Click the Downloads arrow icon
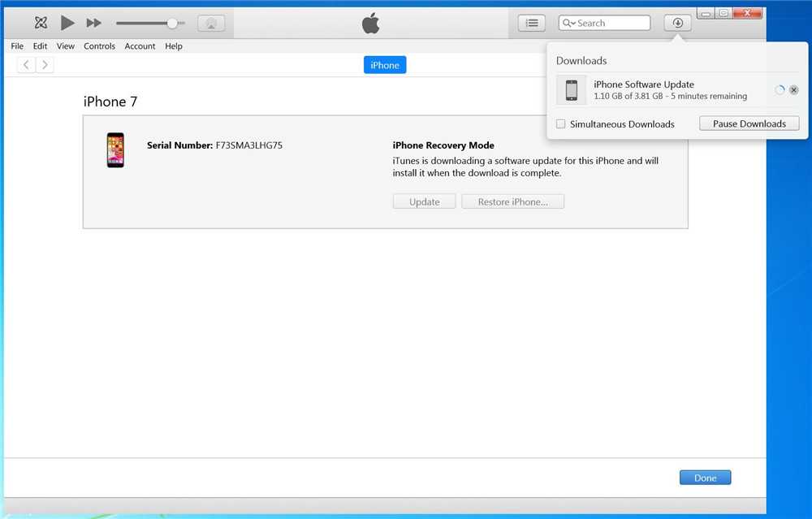Viewport: 812px width, 519px height. [x=677, y=24]
